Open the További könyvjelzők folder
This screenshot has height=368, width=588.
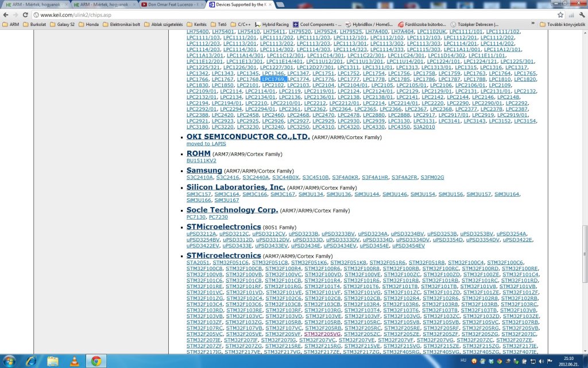562,24
